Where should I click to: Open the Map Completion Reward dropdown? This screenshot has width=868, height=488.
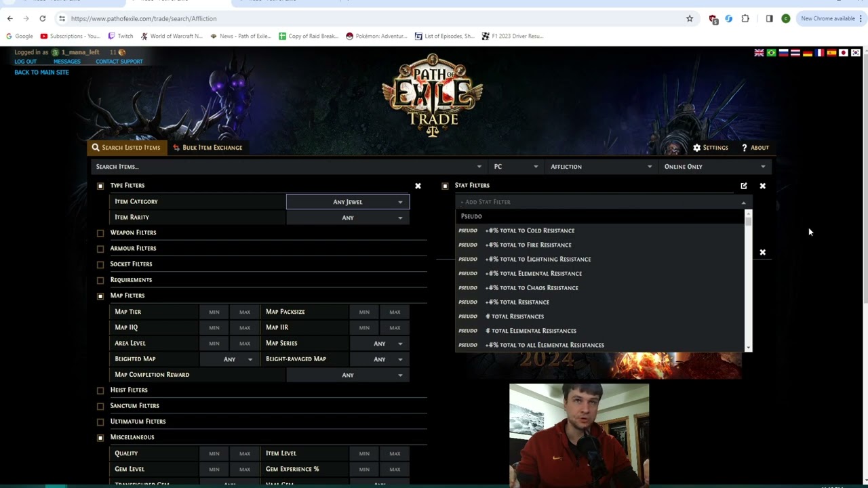(348, 375)
